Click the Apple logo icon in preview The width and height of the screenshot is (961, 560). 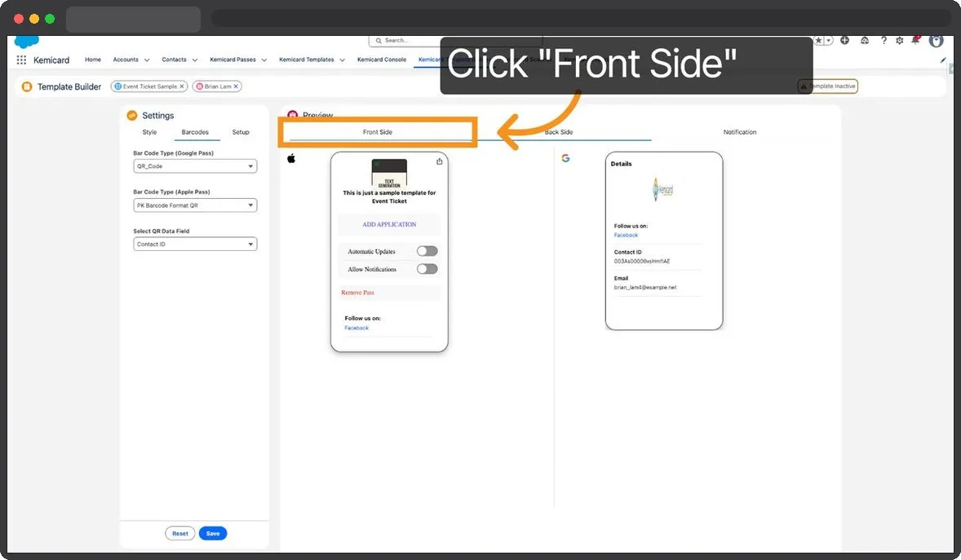coord(291,159)
